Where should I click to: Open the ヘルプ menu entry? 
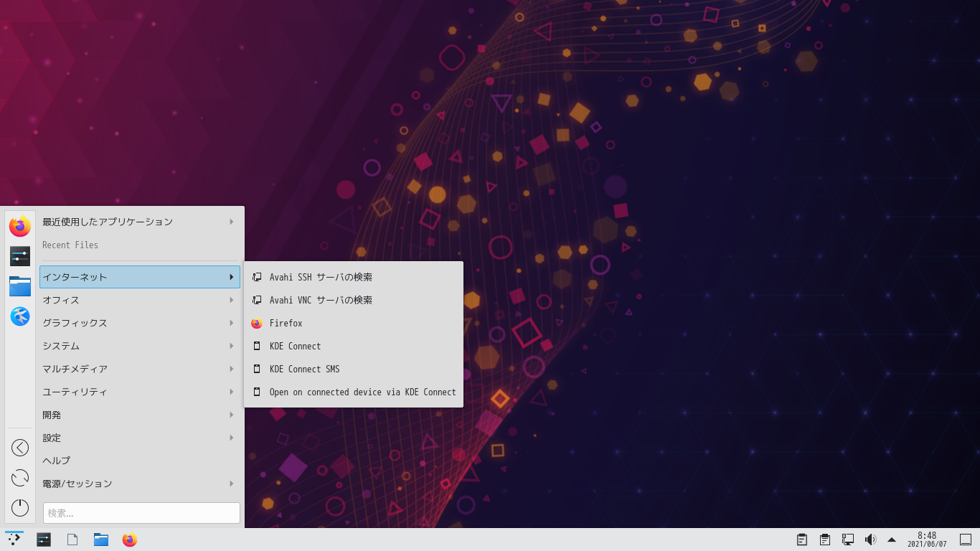[140, 461]
